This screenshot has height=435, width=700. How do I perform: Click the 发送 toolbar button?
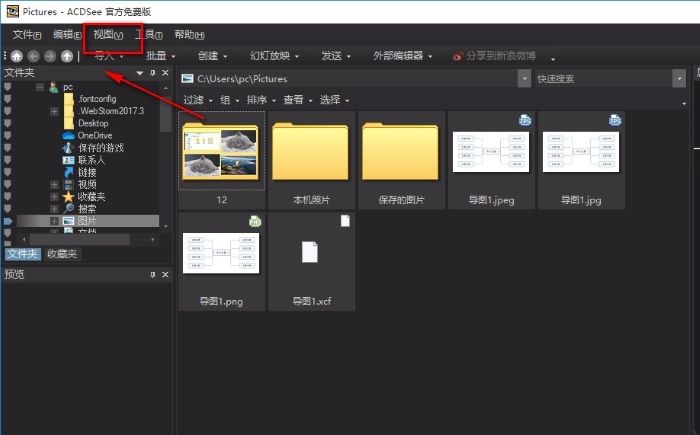(x=336, y=56)
